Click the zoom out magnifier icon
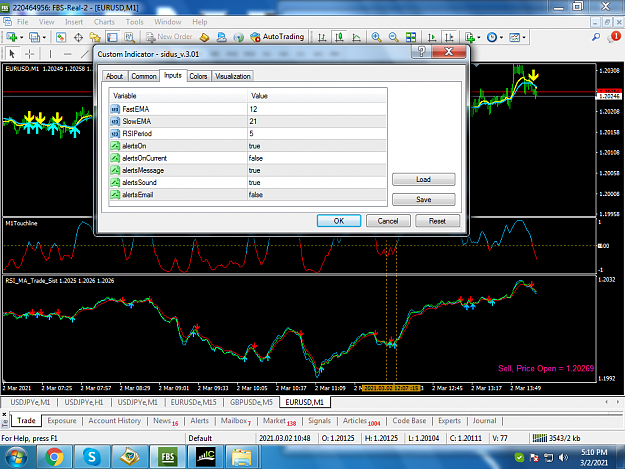625x469 pixels. point(393,37)
